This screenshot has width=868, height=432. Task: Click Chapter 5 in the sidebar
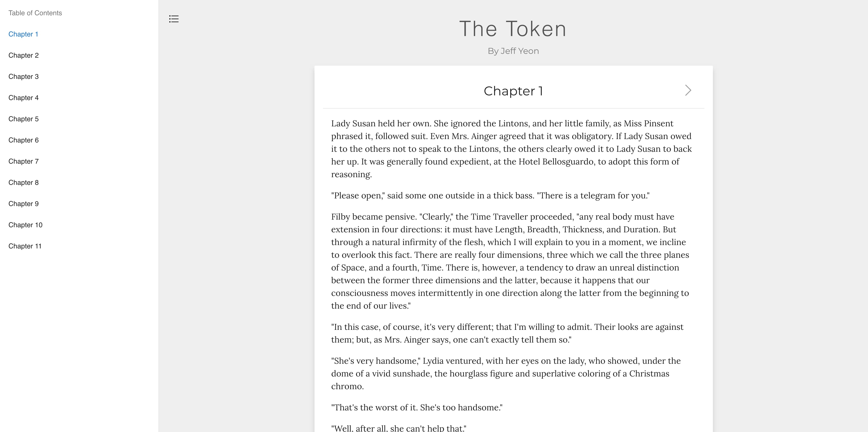23,118
